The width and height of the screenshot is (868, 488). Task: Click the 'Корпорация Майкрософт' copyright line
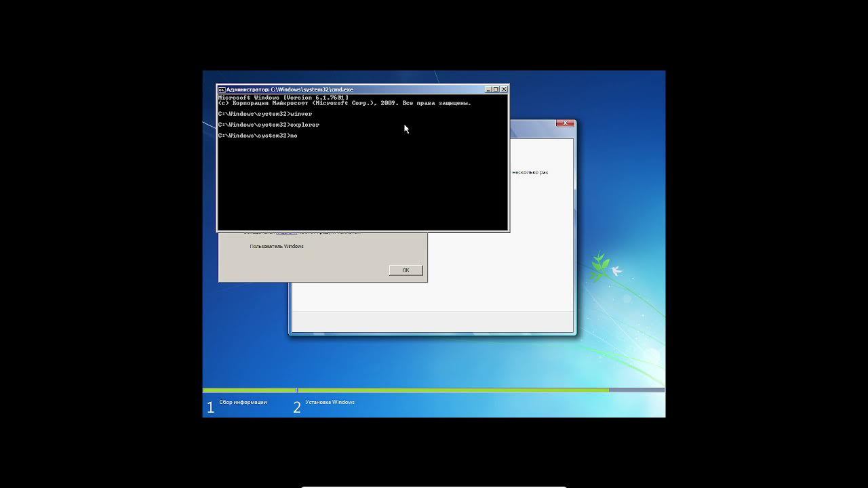click(x=344, y=103)
